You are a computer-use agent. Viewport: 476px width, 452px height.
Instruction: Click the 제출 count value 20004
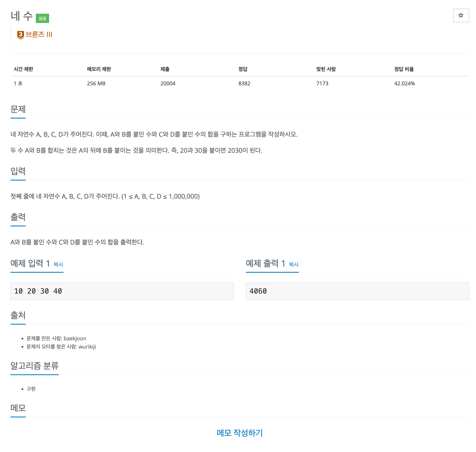[x=168, y=83]
